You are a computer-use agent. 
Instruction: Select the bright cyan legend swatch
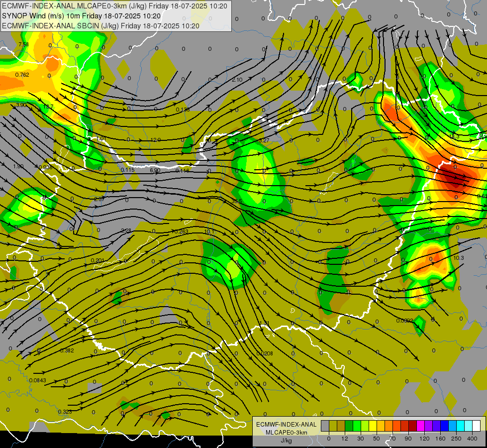click(x=461, y=426)
